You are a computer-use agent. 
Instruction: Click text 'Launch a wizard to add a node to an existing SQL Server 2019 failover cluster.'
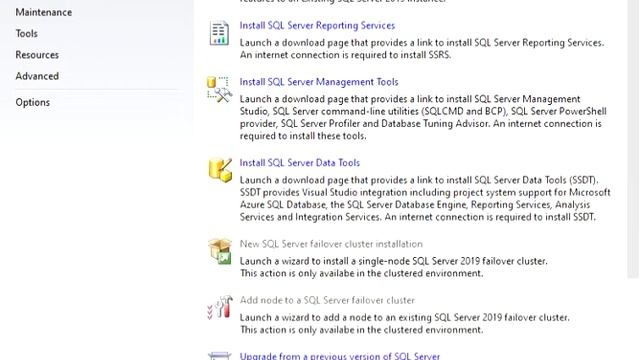click(404, 317)
